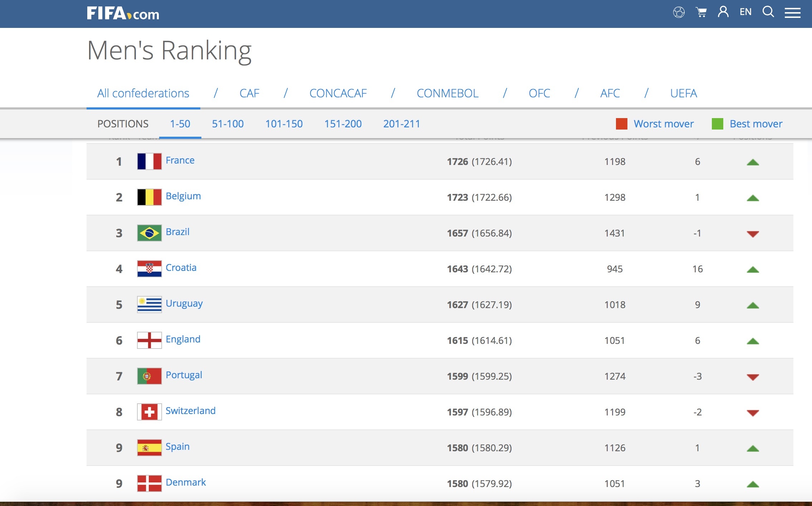Image resolution: width=812 pixels, height=506 pixels.
Task: Select the CONMEBOL confederation tab
Action: click(447, 93)
